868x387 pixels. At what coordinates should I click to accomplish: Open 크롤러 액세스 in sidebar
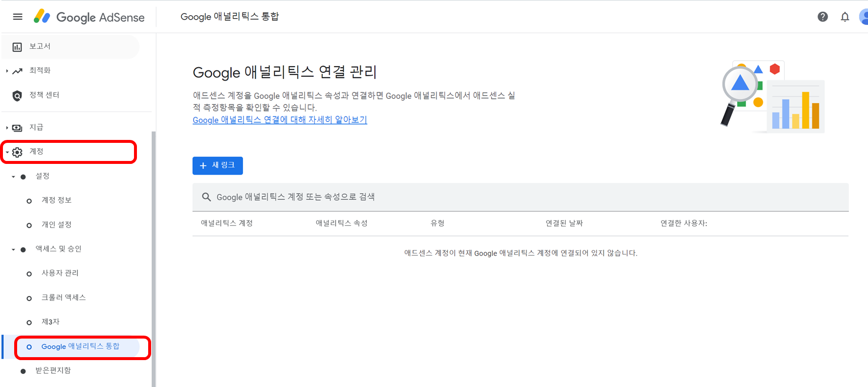point(64,297)
